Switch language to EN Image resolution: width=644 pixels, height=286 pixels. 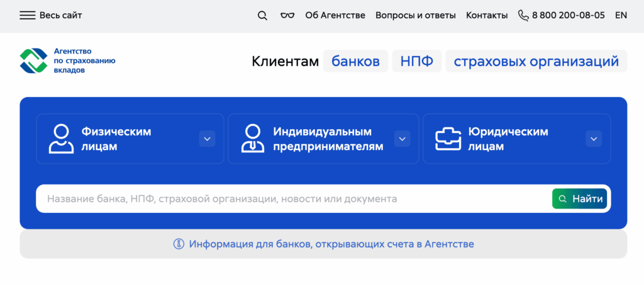tap(621, 16)
